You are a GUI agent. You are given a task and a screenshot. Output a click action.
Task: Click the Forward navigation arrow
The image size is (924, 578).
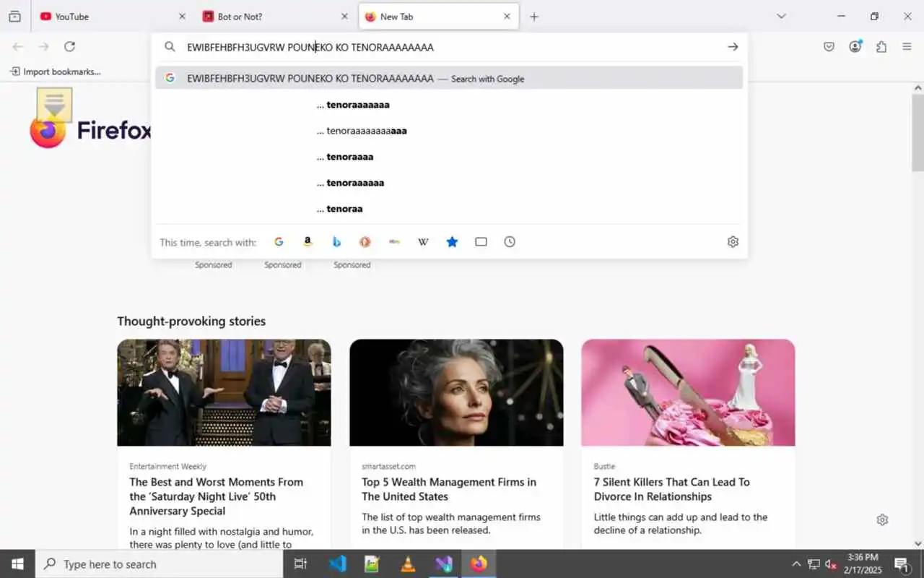(x=44, y=47)
